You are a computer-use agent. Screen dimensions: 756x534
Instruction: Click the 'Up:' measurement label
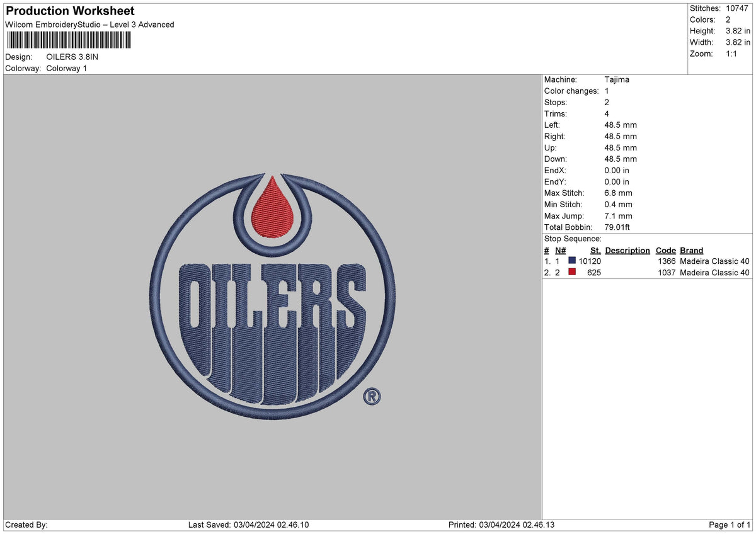(551, 147)
